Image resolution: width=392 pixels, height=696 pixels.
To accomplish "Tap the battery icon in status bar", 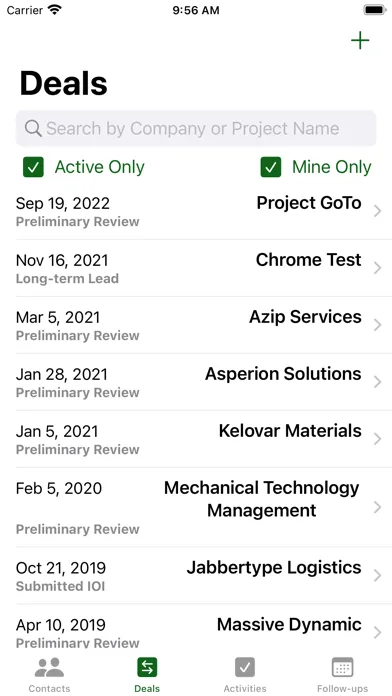I will pyautogui.click(x=375, y=10).
